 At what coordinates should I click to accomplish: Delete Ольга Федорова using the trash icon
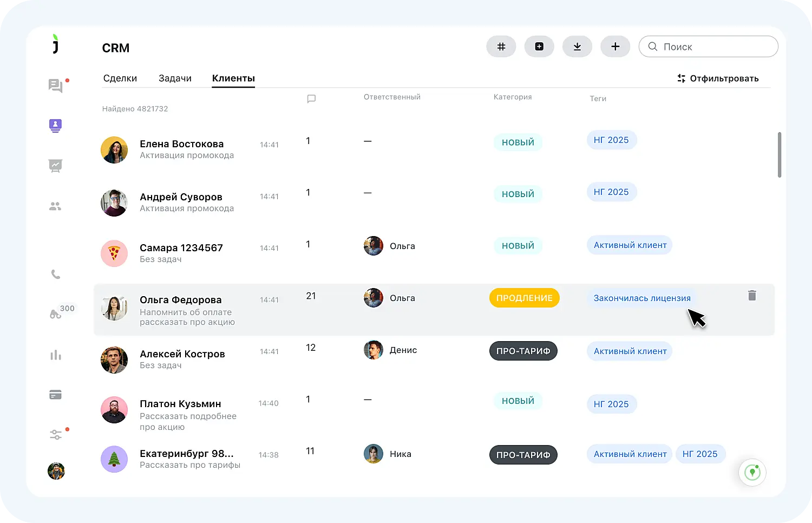tap(751, 296)
